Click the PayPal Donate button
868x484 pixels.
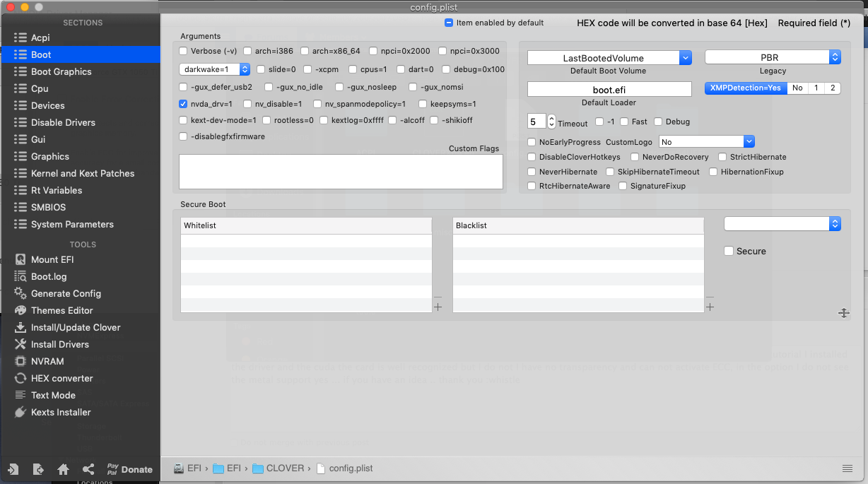coord(129,469)
